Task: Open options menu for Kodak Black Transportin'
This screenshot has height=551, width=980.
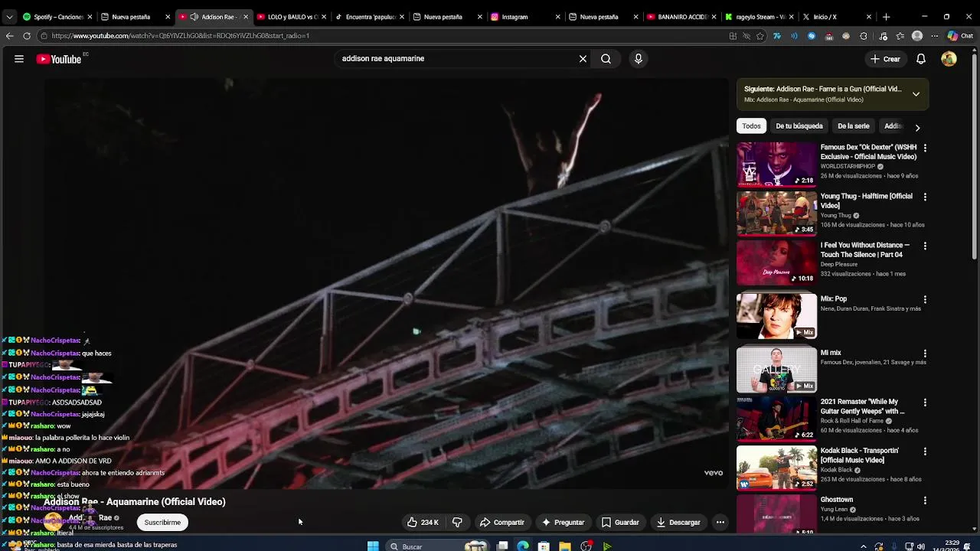Action: click(925, 451)
